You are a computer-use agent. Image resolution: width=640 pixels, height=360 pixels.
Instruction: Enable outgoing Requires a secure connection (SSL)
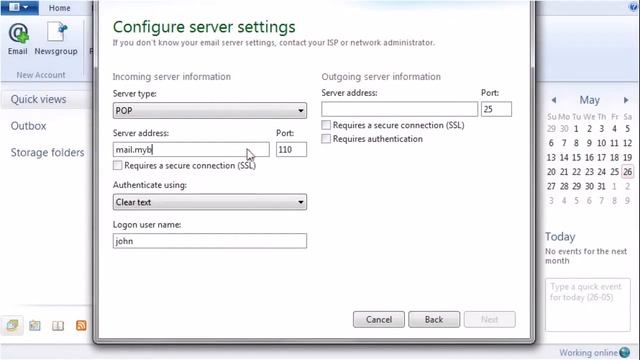(x=326, y=125)
